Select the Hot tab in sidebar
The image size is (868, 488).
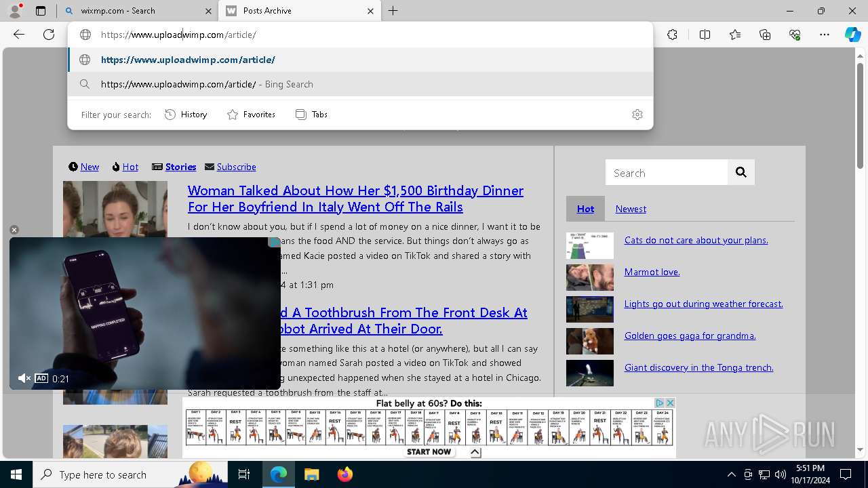click(x=585, y=209)
